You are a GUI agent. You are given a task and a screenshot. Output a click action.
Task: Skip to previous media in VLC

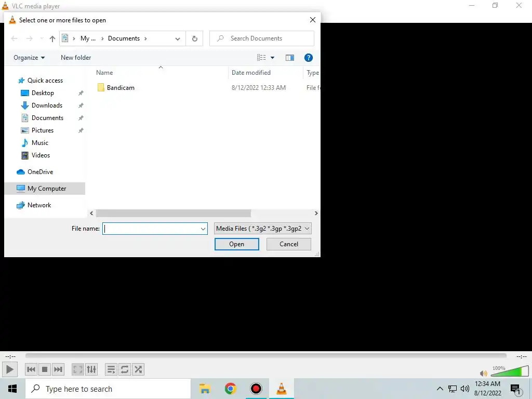point(31,369)
